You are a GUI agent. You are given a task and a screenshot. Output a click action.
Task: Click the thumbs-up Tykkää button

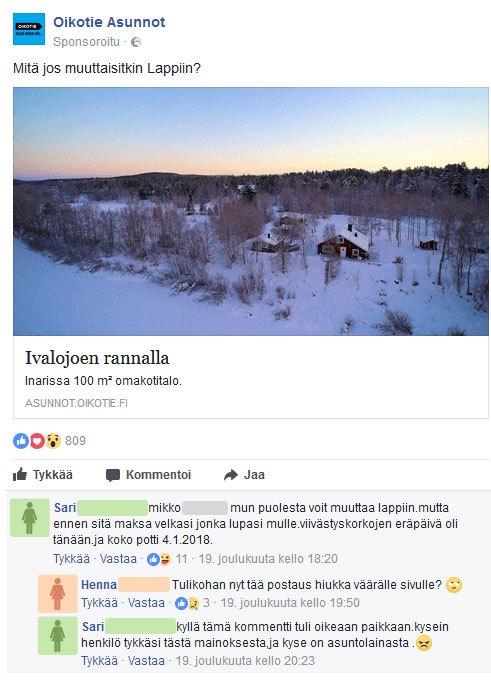coord(42,475)
